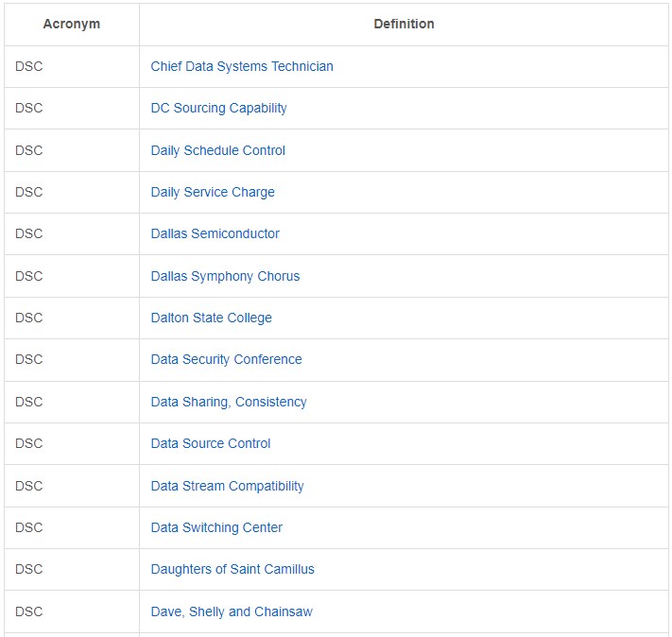The width and height of the screenshot is (672, 637).
Task: Open the DC Sourcing Capability definition
Action: 218,108
